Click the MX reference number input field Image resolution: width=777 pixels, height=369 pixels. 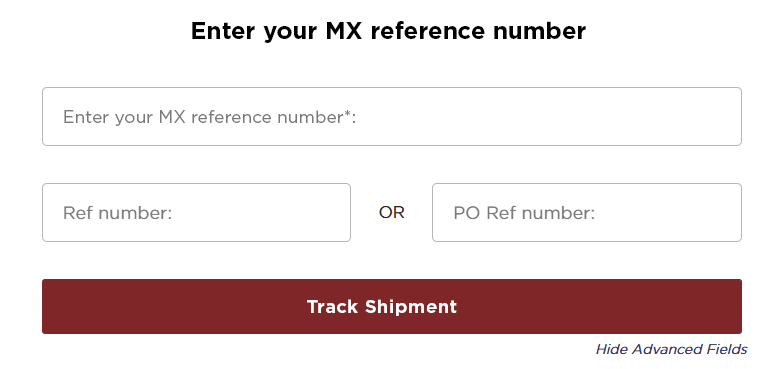pos(391,116)
